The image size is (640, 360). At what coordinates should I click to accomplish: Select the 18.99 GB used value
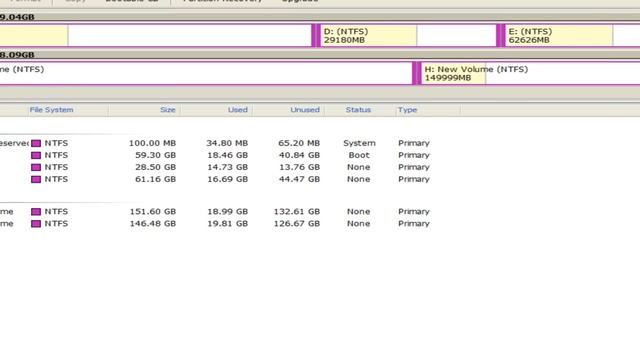[x=227, y=211]
